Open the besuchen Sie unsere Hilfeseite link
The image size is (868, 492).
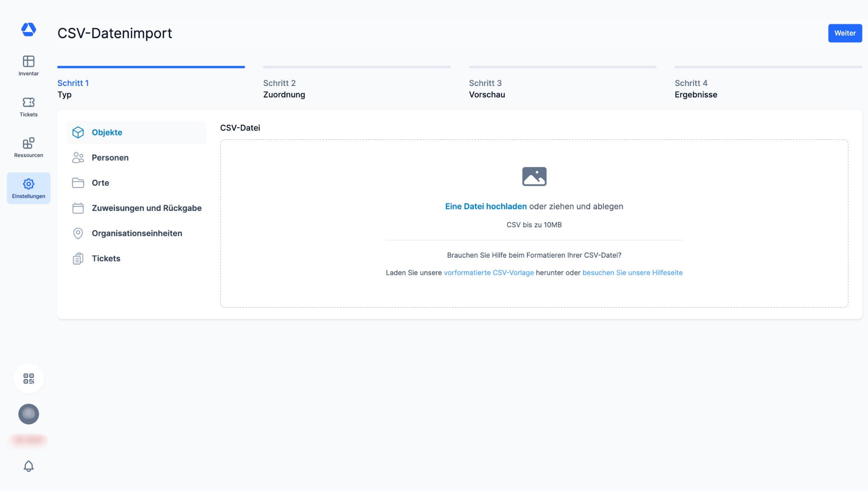point(632,273)
